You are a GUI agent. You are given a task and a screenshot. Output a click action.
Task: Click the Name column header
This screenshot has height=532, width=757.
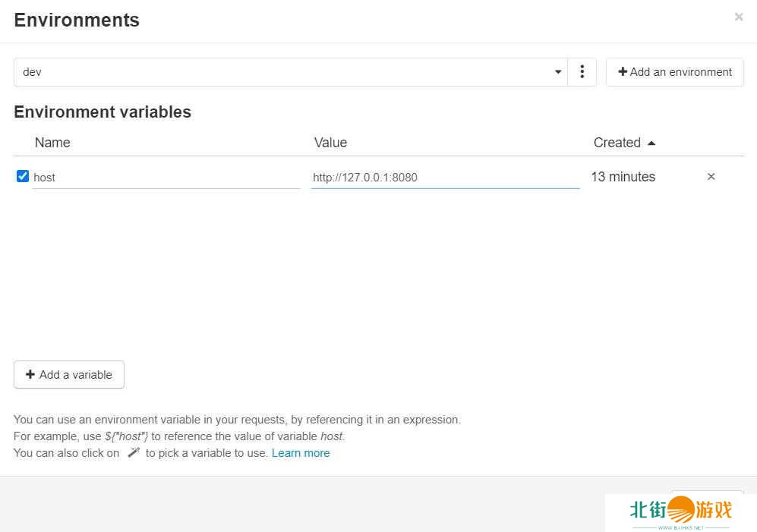click(52, 143)
